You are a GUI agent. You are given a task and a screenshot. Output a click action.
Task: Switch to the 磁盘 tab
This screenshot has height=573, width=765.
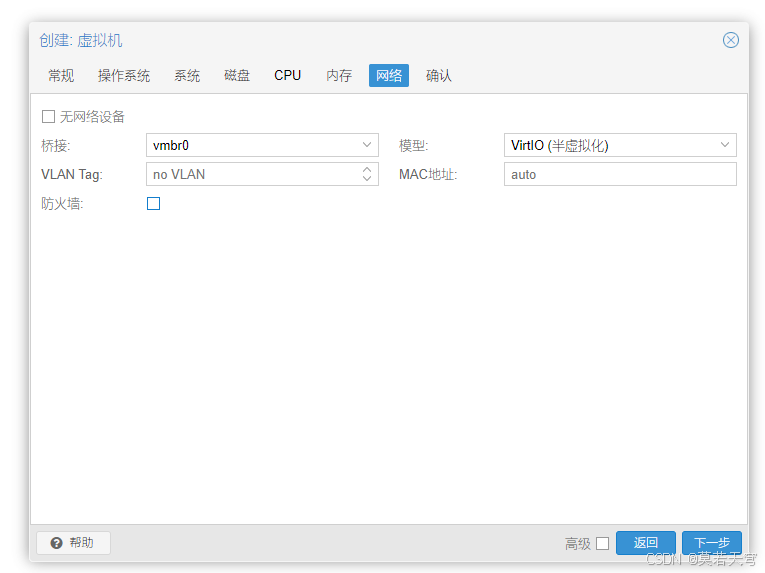click(x=237, y=76)
